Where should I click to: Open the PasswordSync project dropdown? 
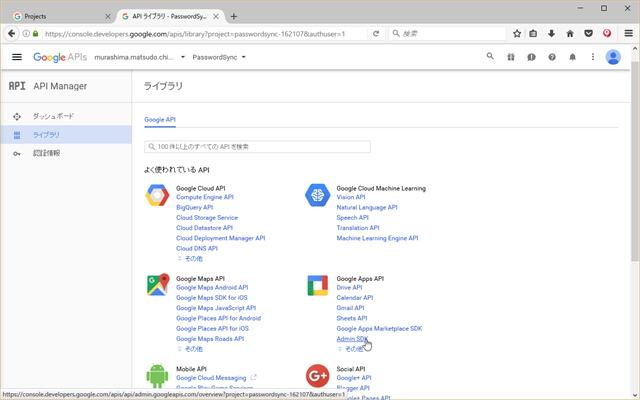[x=219, y=57]
